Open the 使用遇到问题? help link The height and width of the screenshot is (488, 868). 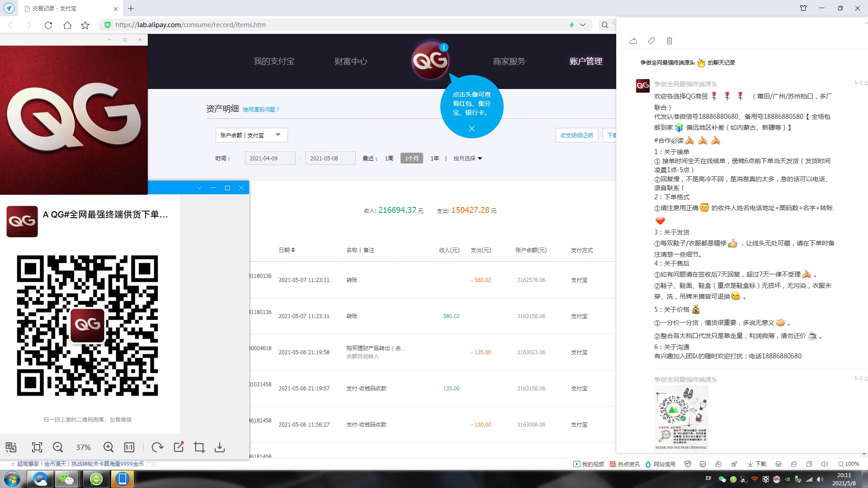click(261, 110)
